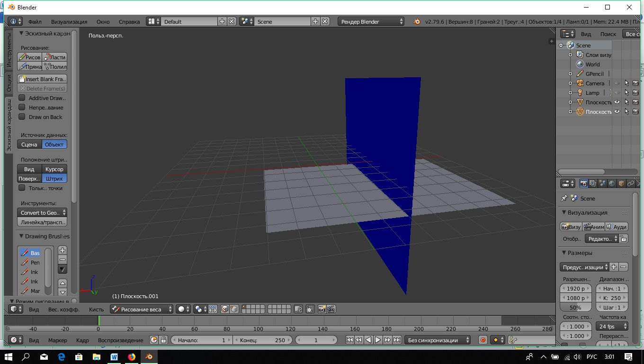This screenshot has height=364, width=644.
Task: Open the Weight Paint mode dropdown
Action: click(x=142, y=309)
